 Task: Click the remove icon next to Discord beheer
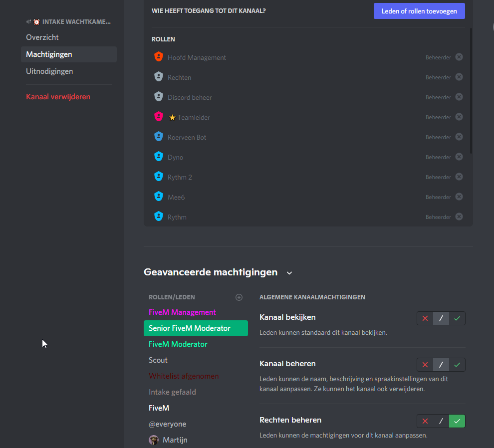[459, 97]
